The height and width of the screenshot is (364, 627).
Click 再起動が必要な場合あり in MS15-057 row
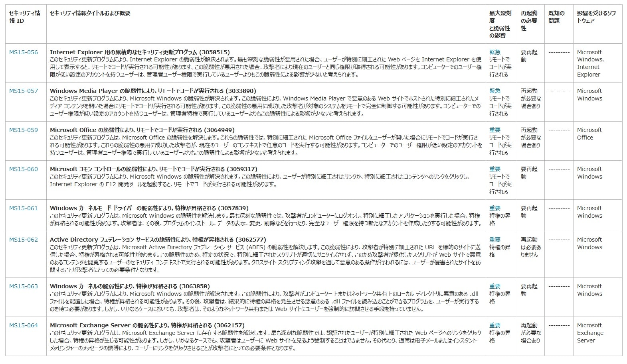[531, 98]
